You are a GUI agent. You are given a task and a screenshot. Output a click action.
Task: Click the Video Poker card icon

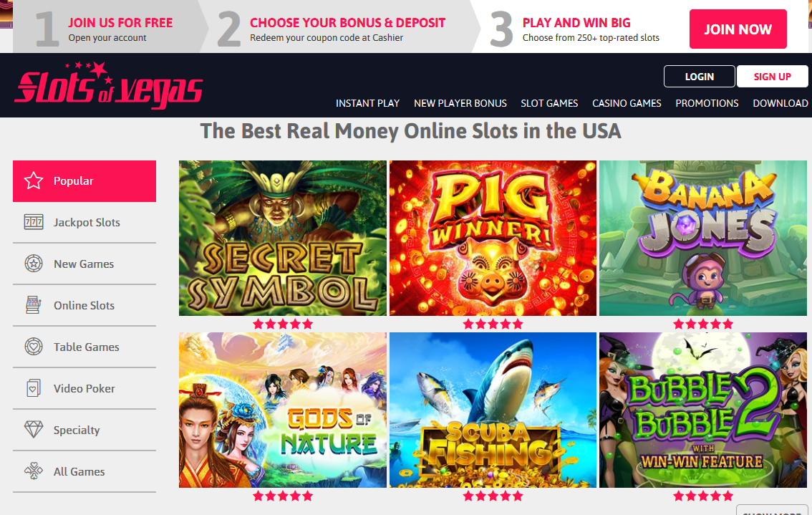34,388
